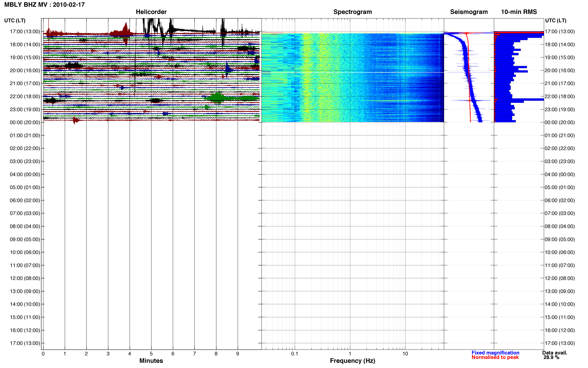Click the plot title 'MBLY BHZ MV : 2010-02-17'
588x368 pixels.
click(x=45, y=5)
